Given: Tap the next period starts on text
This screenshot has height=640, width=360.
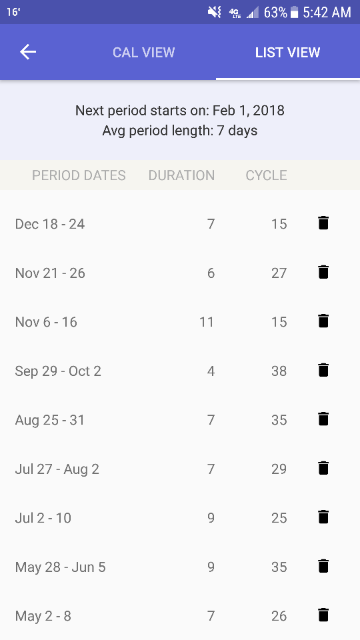Looking at the screenshot, I should (180, 111).
